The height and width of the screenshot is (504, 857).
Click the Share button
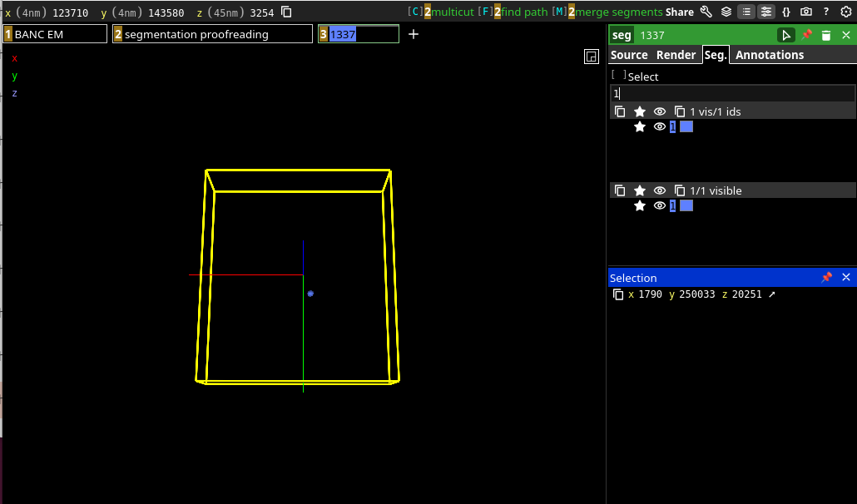coord(680,12)
